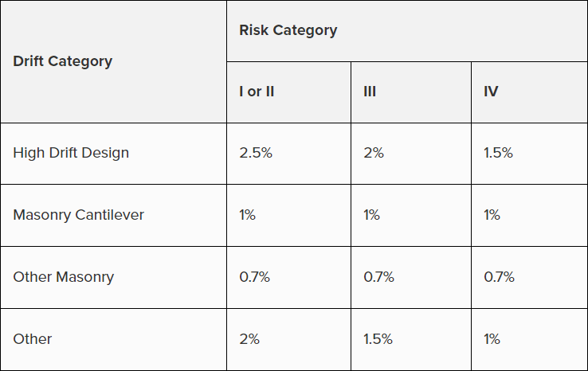This screenshot has height=371, width=588.
Task: Select the 1.5% cell in Other row
Action: click(x=378, y=338)
